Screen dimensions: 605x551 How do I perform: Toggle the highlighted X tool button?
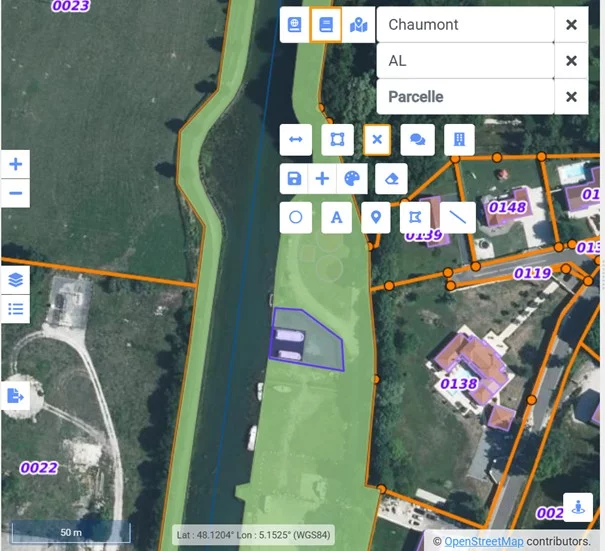[377, 140]
